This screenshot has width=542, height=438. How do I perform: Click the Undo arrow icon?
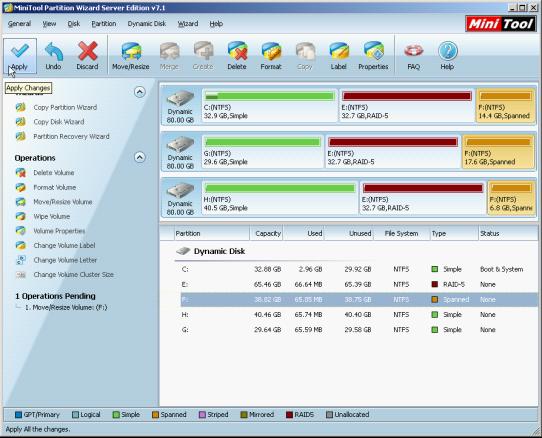[x=54, y=56]
